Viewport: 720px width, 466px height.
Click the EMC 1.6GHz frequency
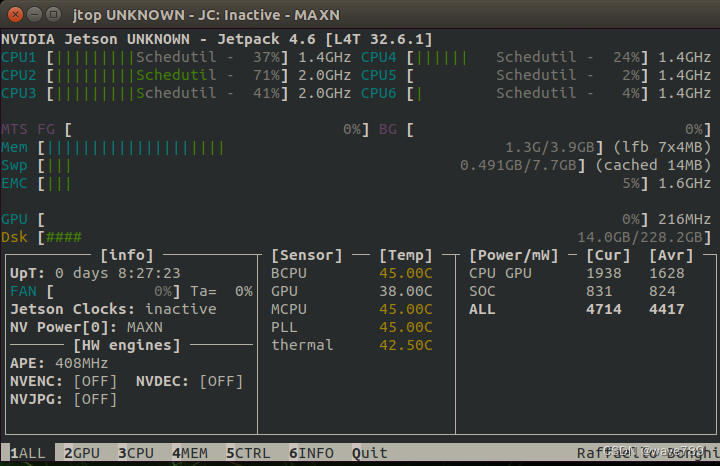click(685, 184)
